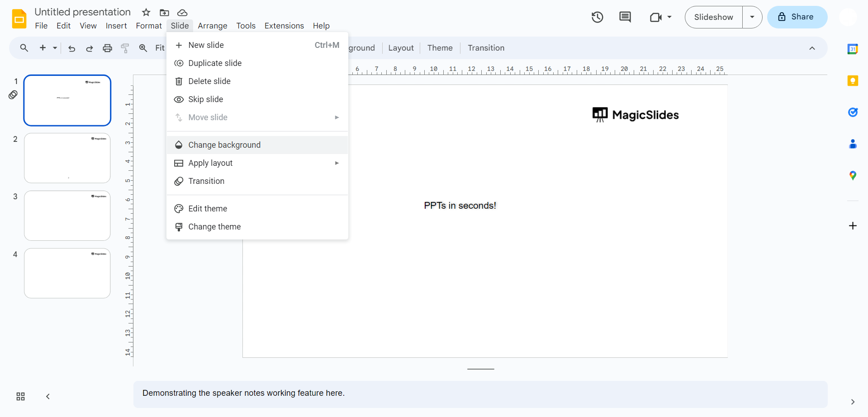868x417 pixels.
Task: Collapse the filmstrip panel
Action: pos(48,397)
